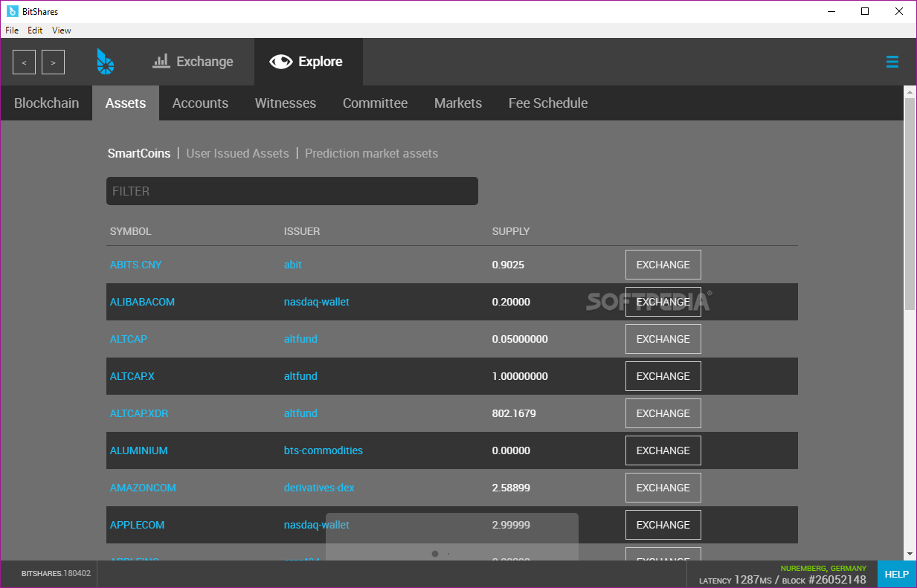Viewport: 917px width, 588px height.
Task: Click the ISSUER column header
Action: tap(302, 231)
